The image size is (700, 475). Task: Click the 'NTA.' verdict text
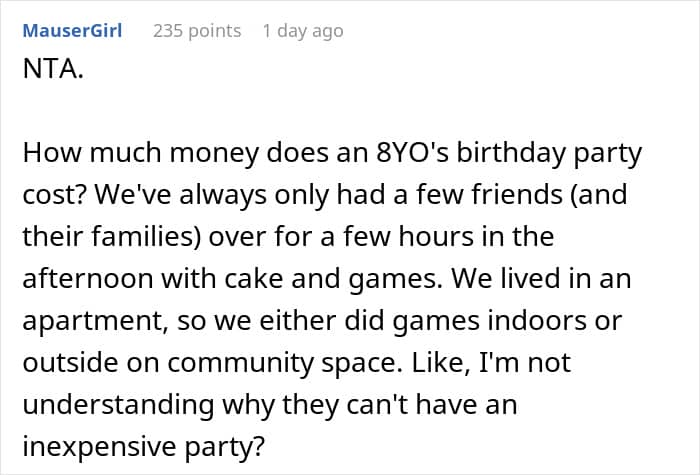[53, 69]
